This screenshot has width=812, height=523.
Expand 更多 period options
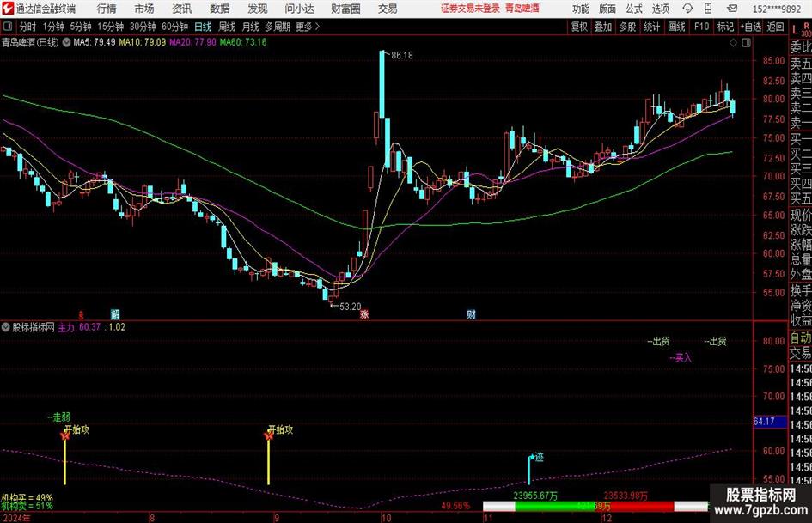[308, 27]
